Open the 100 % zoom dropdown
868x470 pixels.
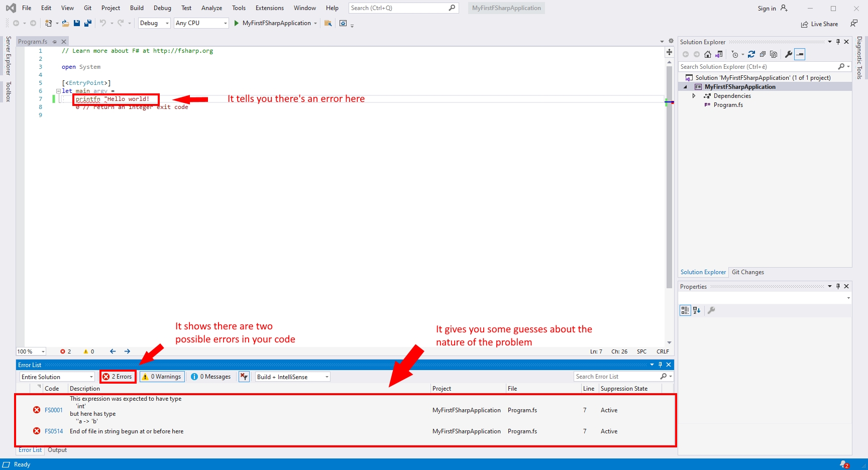pyautogui.click(x=31, y=351)
